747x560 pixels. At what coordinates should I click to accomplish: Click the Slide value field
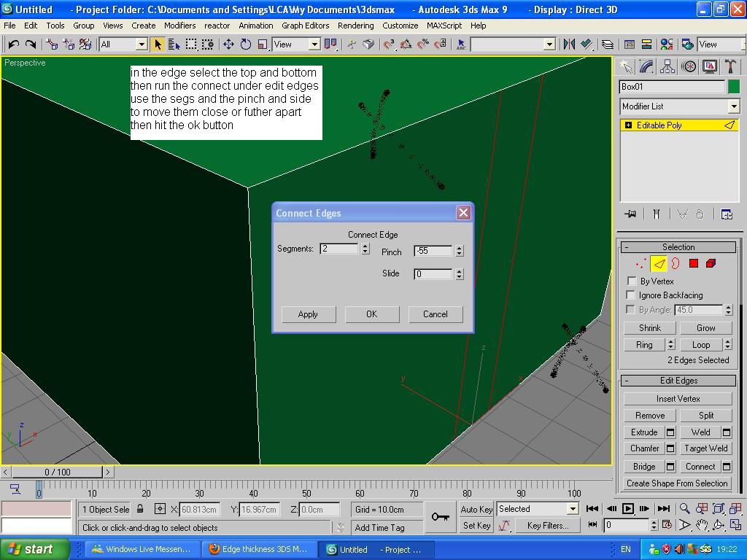(x=433, y=274)
